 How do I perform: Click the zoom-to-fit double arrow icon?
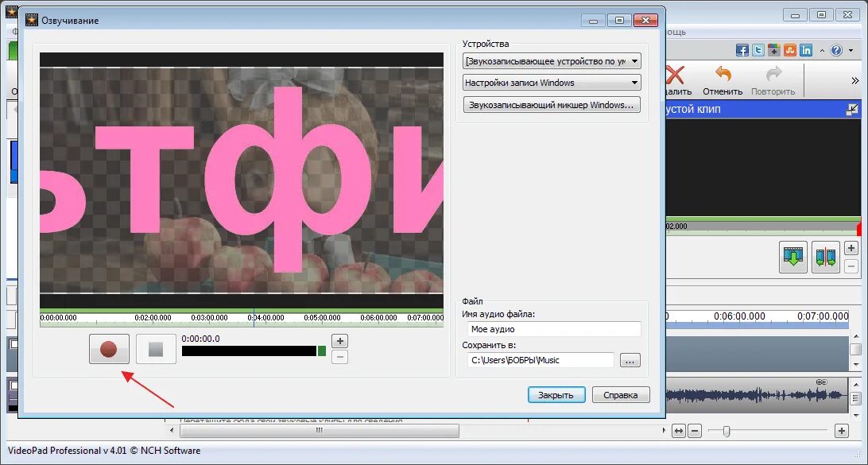point(679,431)
